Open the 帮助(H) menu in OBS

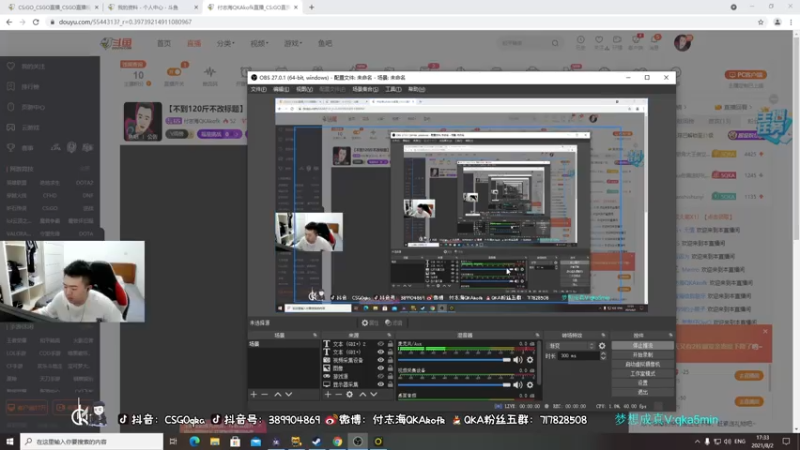(x=416, y=89)
